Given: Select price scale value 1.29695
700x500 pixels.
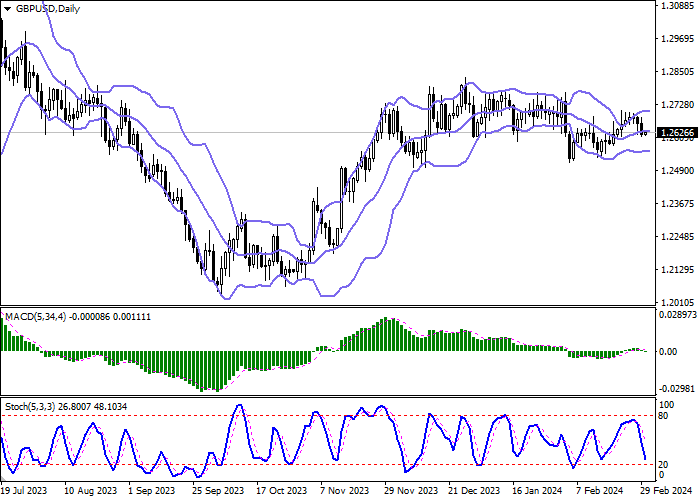Looking at the screenshot, I should pos(677,39).
